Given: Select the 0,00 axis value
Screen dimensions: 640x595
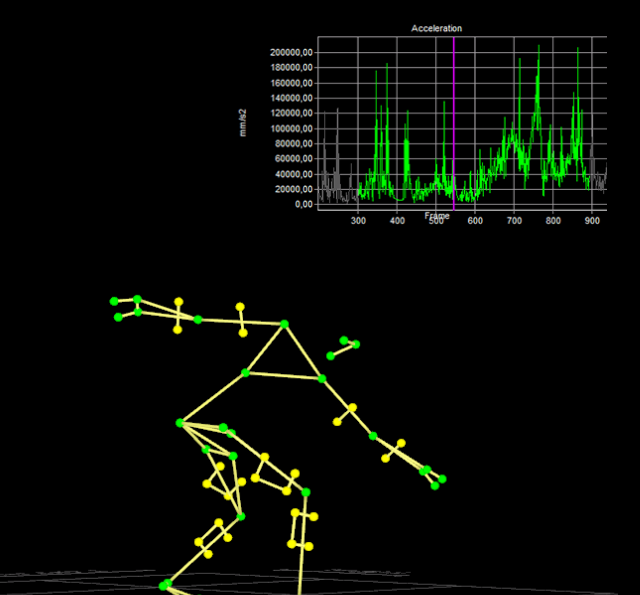Looking at the screenshot, I should pyautogui.click(x=304, y=204).
